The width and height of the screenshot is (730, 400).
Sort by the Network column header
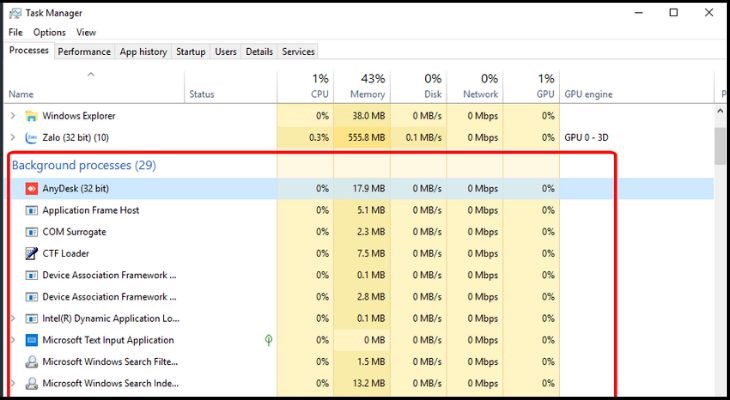pos(475,87)
